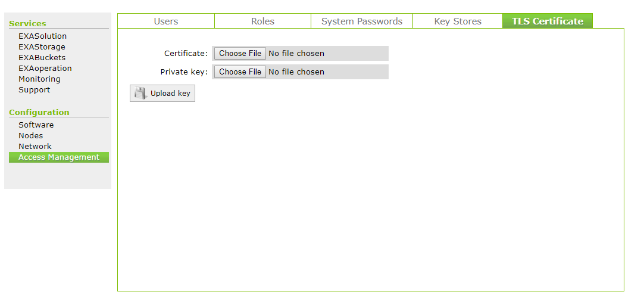
Task: Click the Support sidebar link
Action: (34, 90)
